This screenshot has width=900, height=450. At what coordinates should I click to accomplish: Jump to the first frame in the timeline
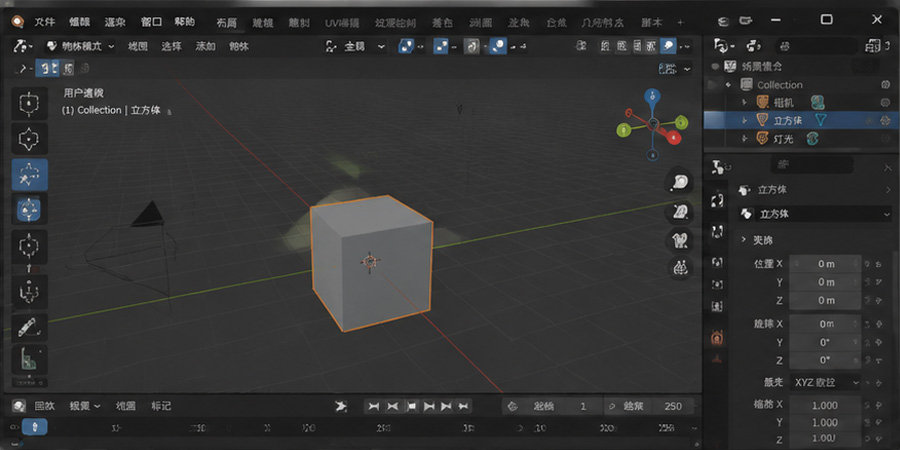(x=374, y=406)
